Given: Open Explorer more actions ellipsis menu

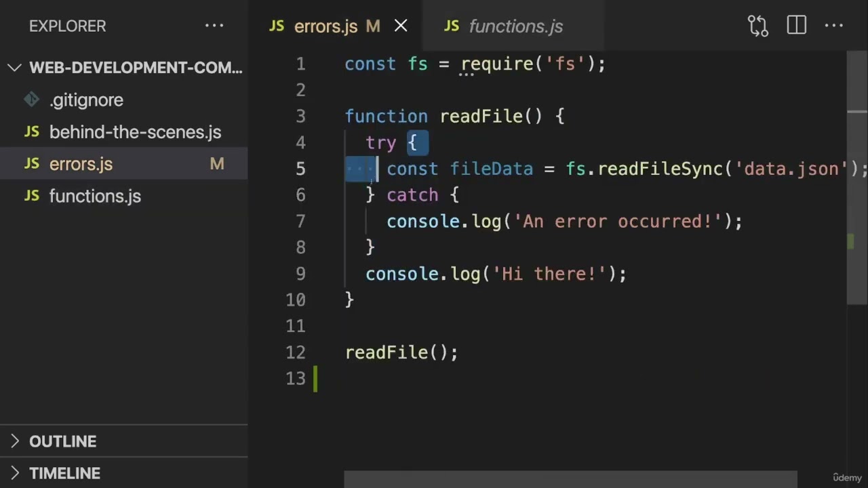Looking at the screenshot, I should point(214,26).
